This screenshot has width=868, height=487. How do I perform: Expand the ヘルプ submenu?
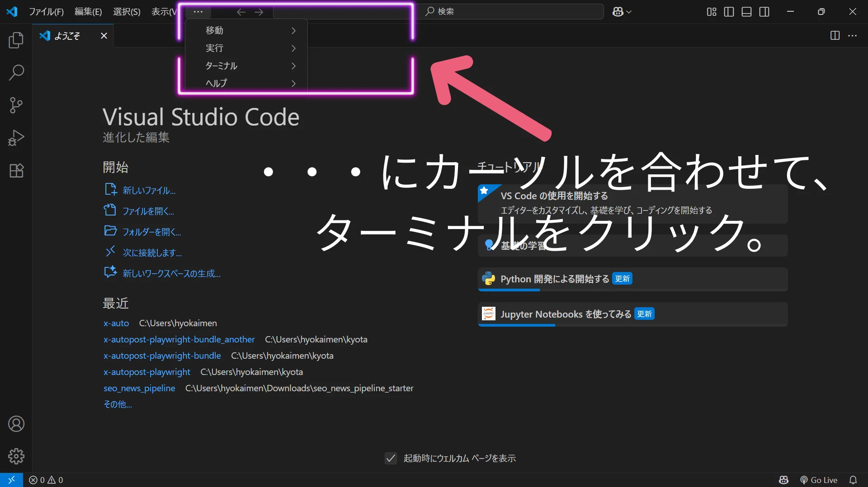point(246,83)
